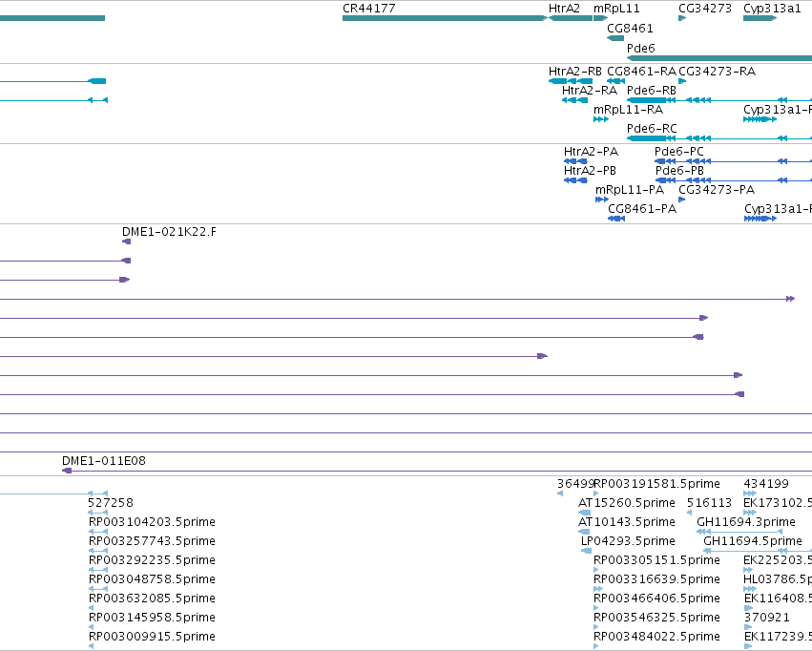This screenshot has height=651, width=812.
Task: Click the mRpL11-RA transcript label
Action: pyautogui.click(x=628, y=109)
